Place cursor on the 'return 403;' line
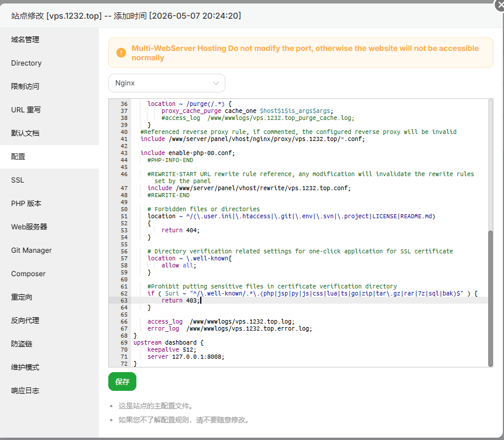This screenshot has height=440, width=504. click(180, 301)
